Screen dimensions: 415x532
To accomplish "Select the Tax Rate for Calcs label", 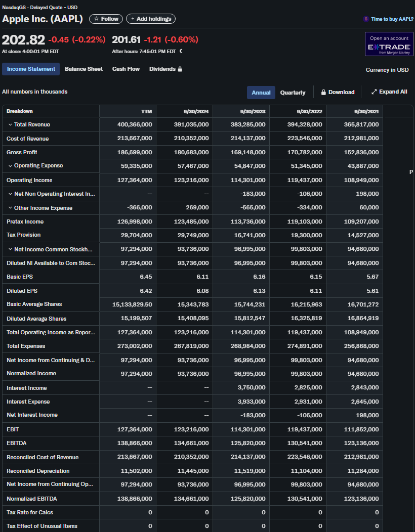I will point(30,512).
